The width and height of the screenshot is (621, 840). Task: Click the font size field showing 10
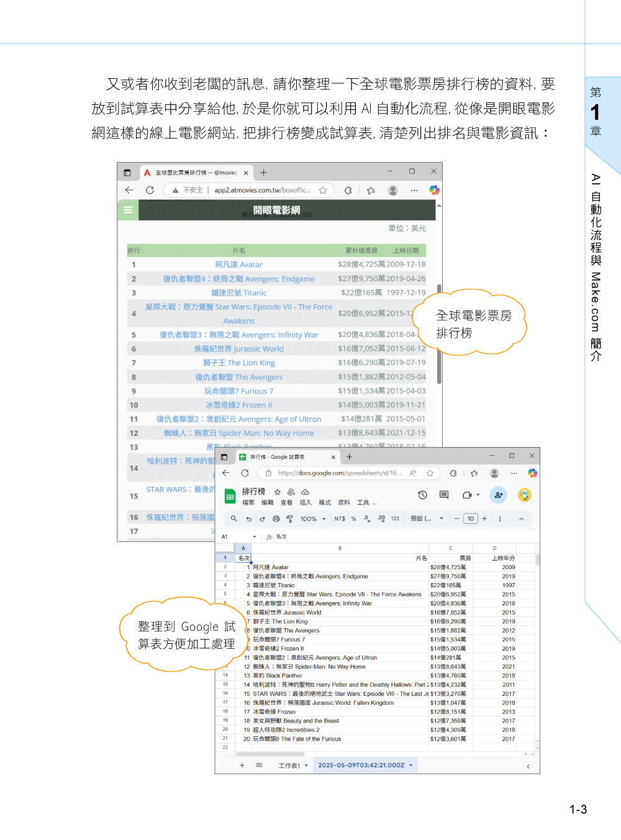(x=471, y=518)
